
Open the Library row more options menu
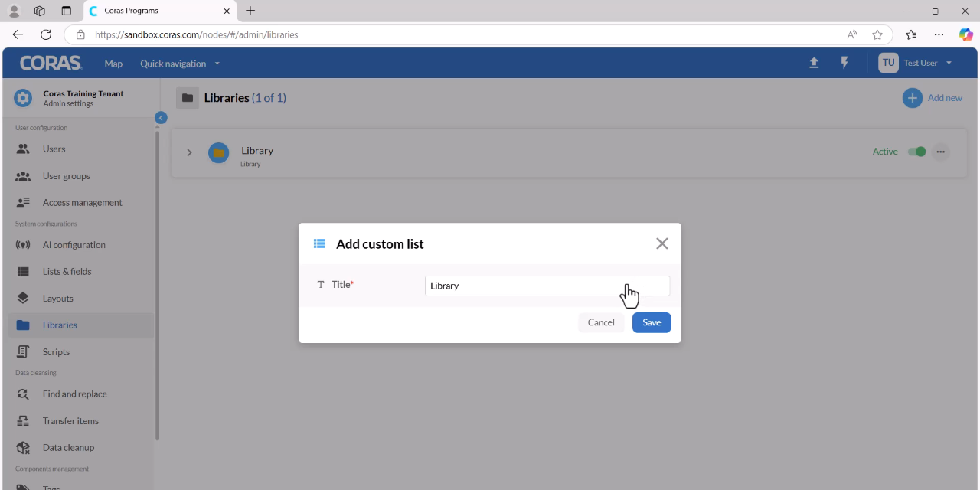[x=941, y=152]
